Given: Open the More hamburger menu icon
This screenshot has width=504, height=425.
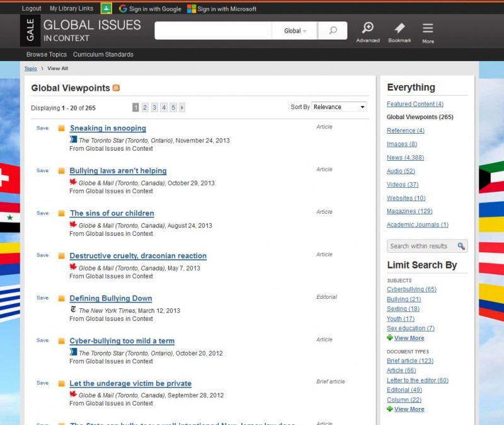Looking at the screenshot, I should 428,28.
